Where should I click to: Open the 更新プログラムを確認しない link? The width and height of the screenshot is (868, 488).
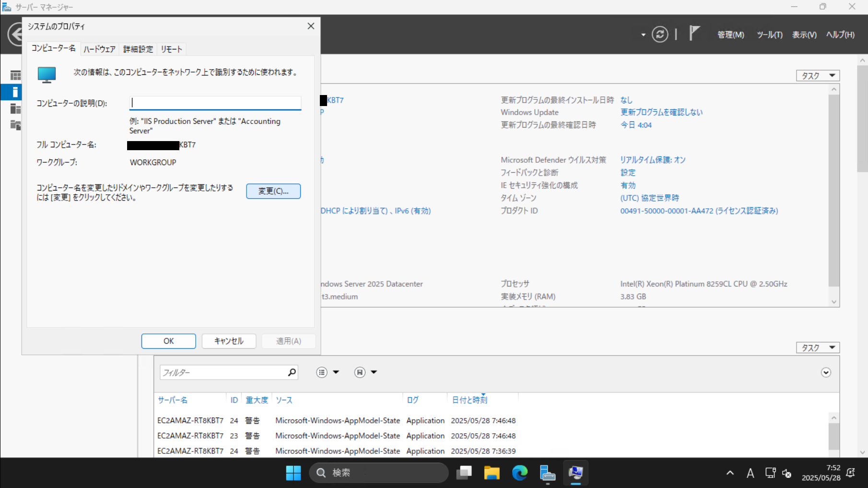pyautogui.click(x=661, y=112)
